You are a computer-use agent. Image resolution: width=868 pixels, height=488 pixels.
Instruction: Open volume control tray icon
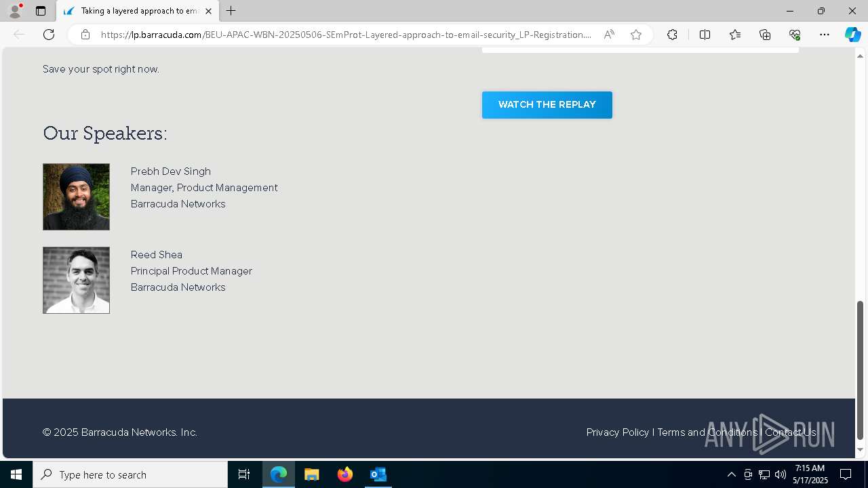click(x=781, y=474)
